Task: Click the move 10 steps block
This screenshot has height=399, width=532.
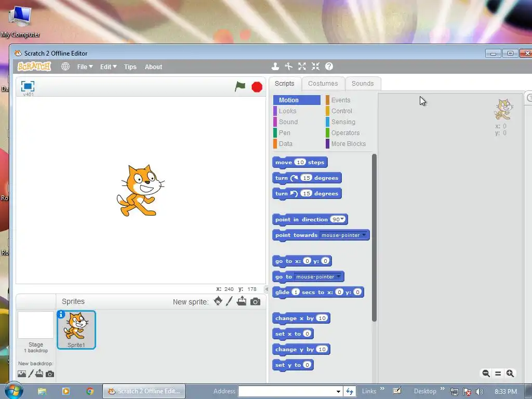Action: [300, 162]
